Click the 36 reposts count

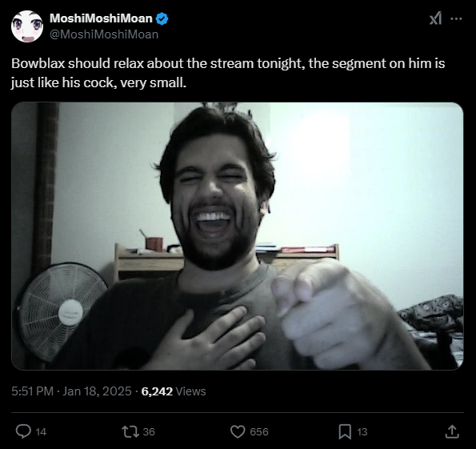coord(149,431)
